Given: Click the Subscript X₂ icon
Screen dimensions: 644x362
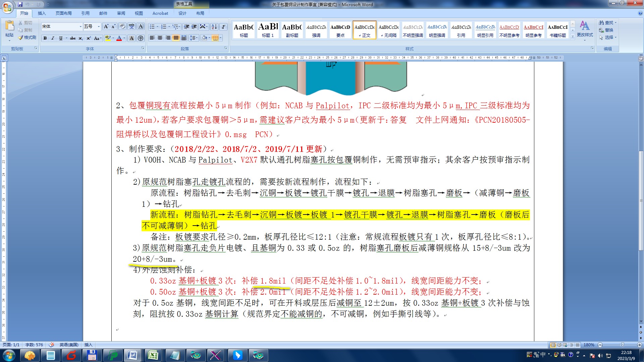Looking at the screenshot, I should (80, 38).
